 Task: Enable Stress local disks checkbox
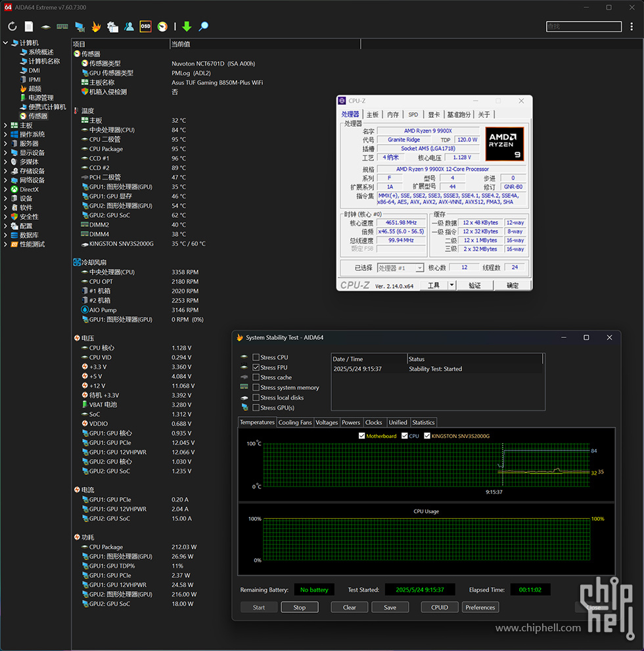point(256,397)
